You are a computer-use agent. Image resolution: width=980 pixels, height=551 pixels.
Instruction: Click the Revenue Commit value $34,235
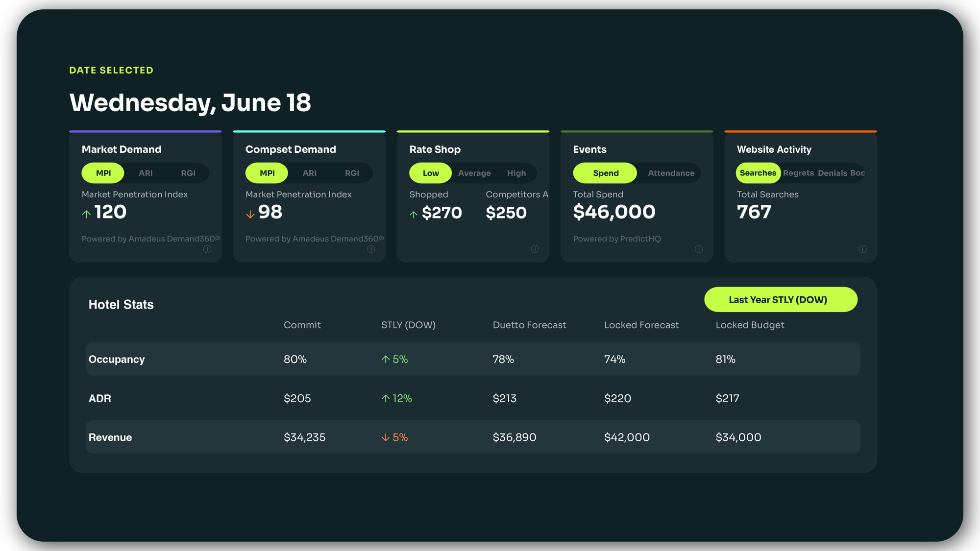(x=305, y=437)
